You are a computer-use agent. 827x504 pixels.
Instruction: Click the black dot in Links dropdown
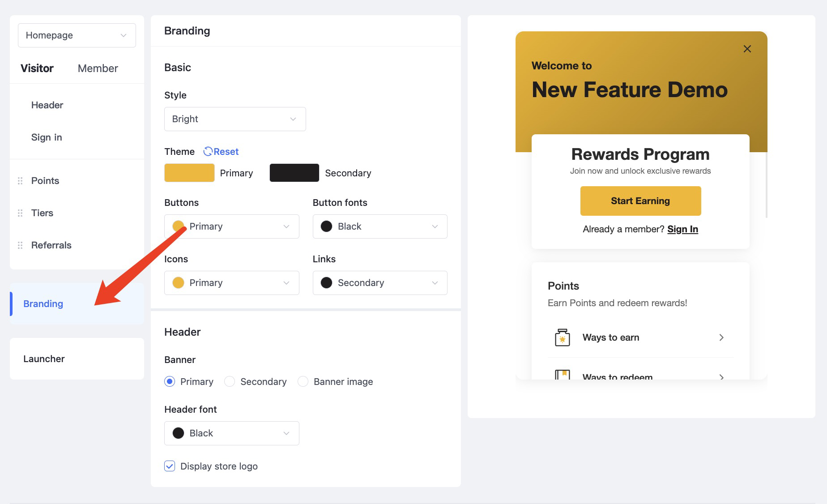[327, 283]
